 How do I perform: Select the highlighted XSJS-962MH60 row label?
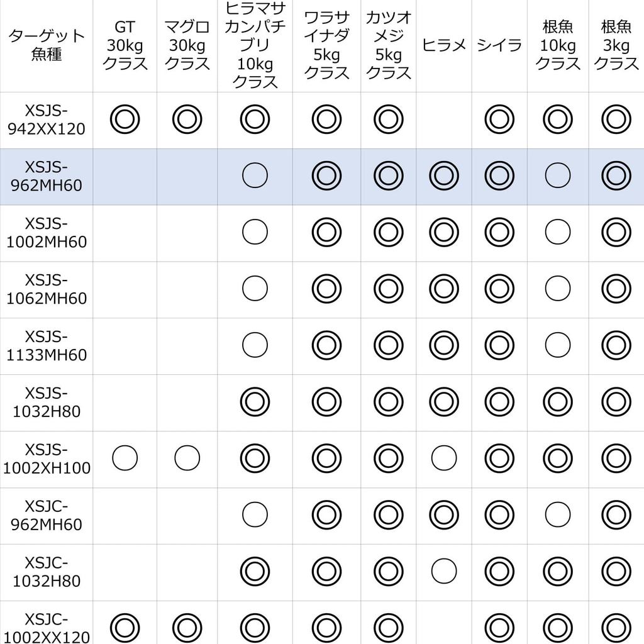pyautogui.click(x=47, y=177)
